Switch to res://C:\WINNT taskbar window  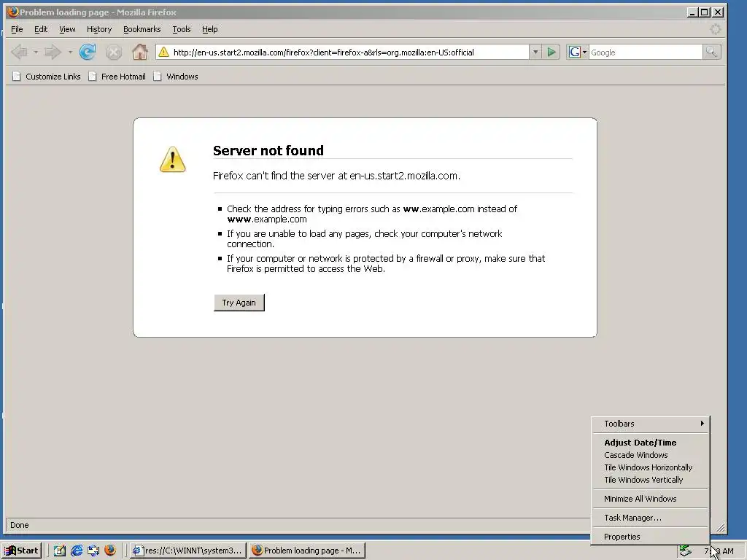click(188, 551)
